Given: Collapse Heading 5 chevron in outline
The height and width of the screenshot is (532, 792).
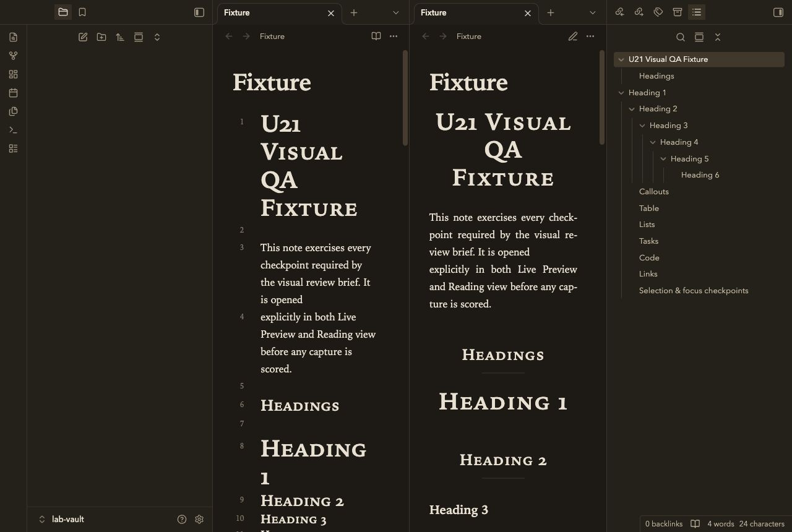Looking at the screenshot, I should pyautogui.click(x=663, y=159).
